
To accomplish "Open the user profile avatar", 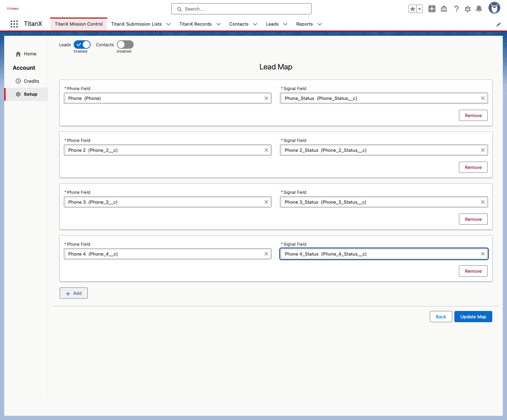I will tap(494, 8).
